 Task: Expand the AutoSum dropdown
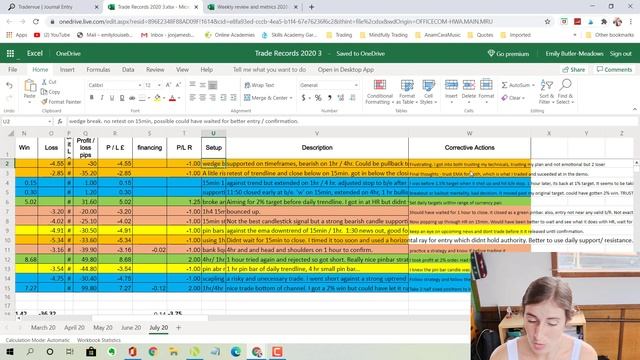click(533, 85)
